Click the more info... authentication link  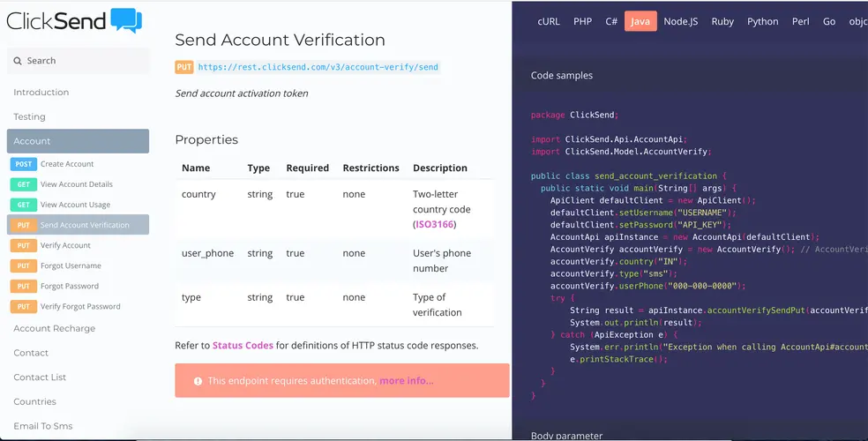tap(407, 381)
